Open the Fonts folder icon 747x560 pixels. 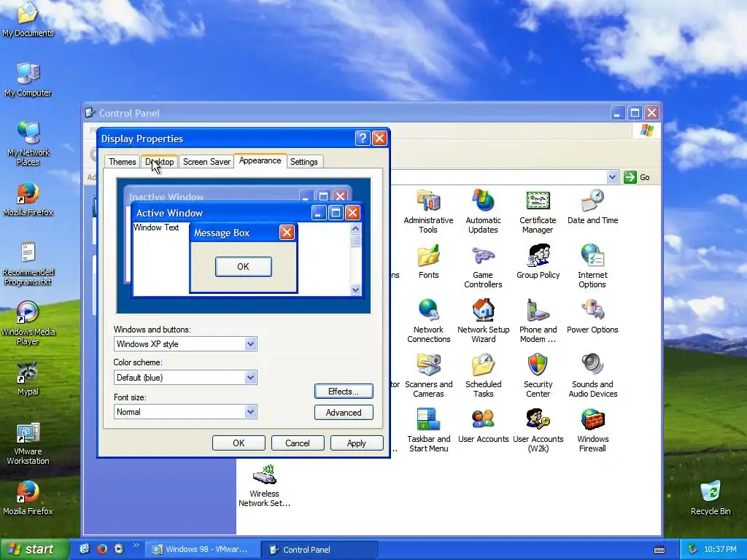point(428,262)
